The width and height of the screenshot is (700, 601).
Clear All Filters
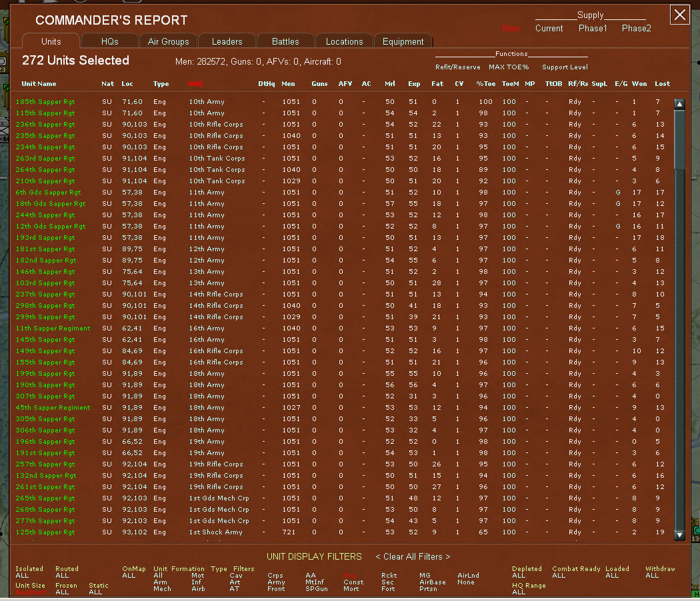point(413,557)
